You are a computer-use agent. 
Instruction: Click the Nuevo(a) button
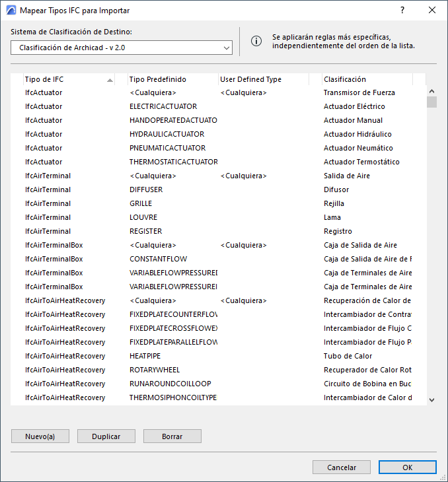(x=40, y=436)
